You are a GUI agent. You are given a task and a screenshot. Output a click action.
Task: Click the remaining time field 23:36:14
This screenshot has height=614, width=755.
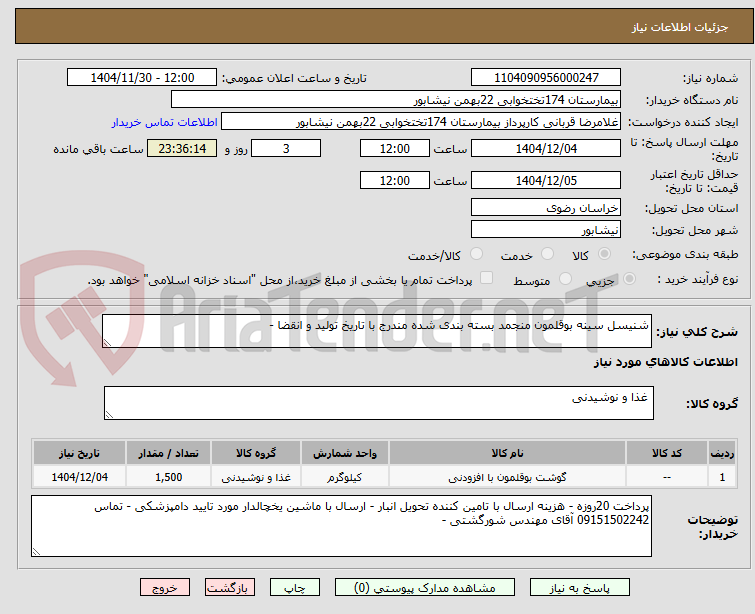(182, 148)
